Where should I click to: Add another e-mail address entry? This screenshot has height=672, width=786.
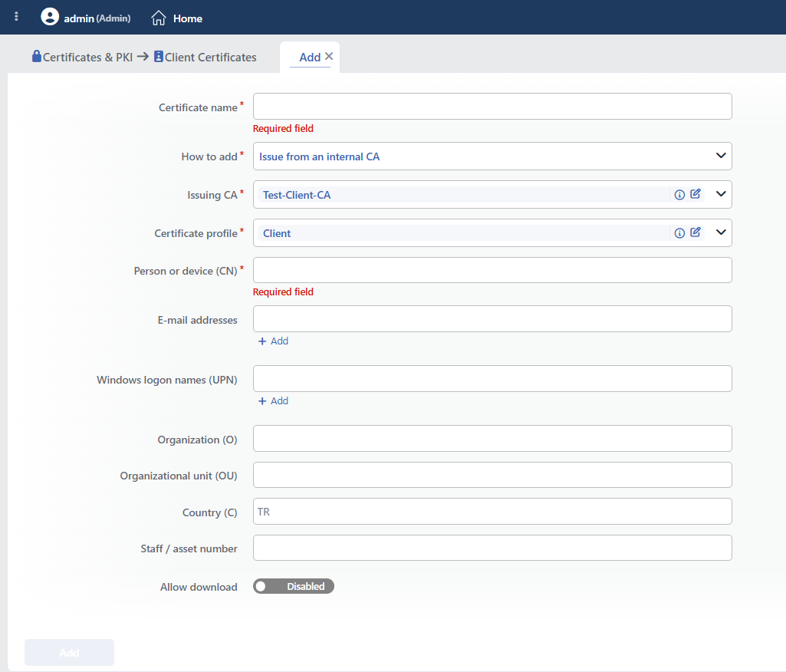(273, 341)
